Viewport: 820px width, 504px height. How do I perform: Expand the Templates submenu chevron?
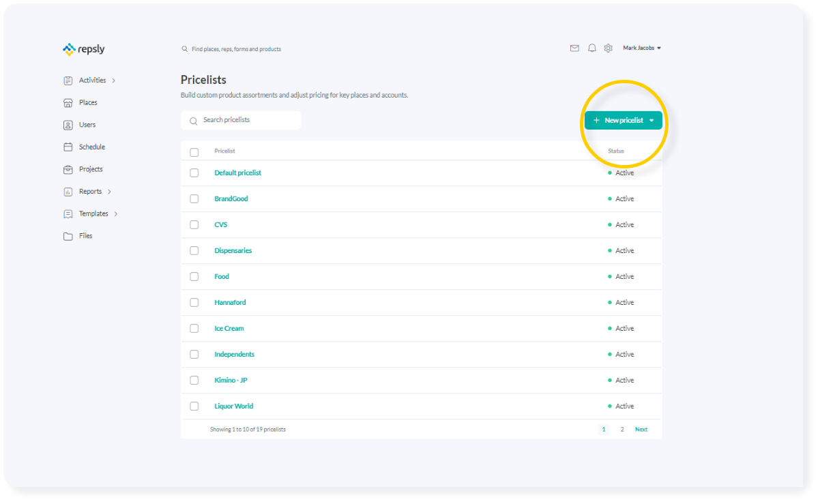tap(116, 214)
